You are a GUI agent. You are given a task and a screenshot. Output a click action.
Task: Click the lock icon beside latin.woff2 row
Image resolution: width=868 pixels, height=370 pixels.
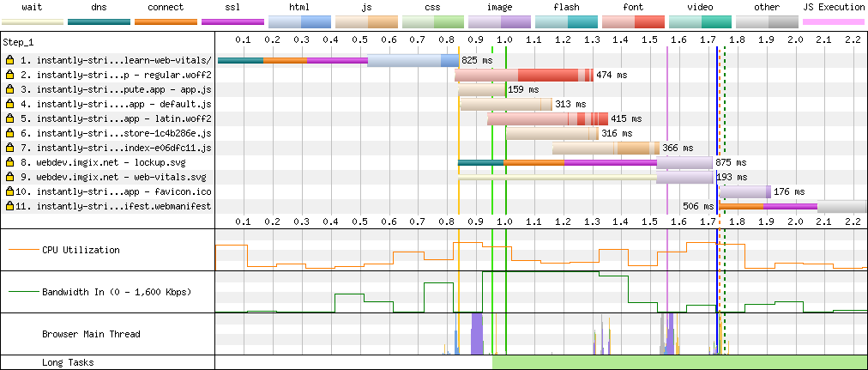[9, 118]
